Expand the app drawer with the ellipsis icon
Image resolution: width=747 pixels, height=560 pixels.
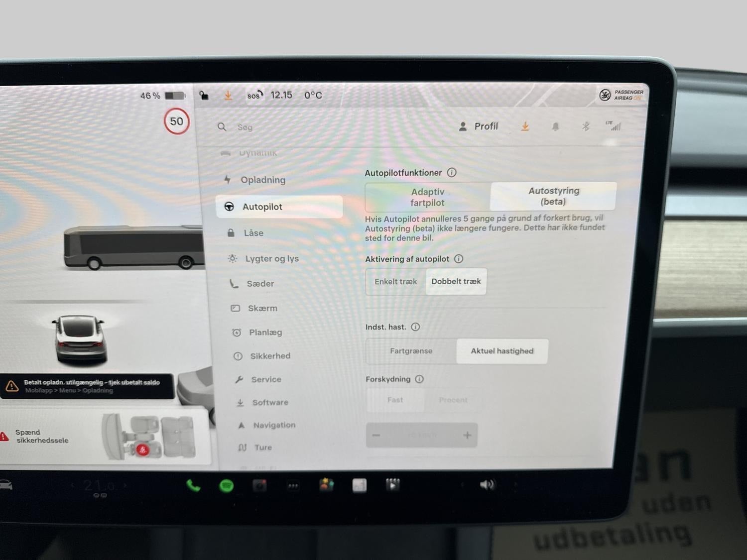(293, 485)
